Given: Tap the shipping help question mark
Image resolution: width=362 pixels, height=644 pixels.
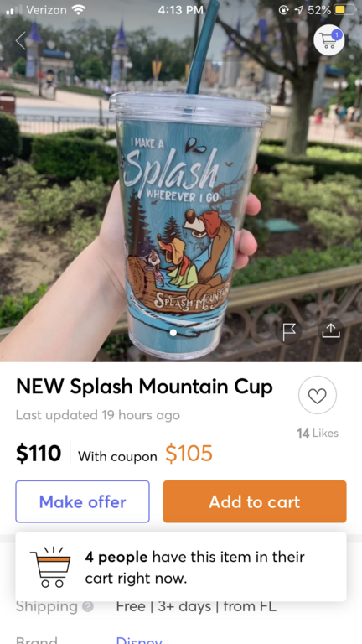Looking at the screenshot, I should 88,606.
